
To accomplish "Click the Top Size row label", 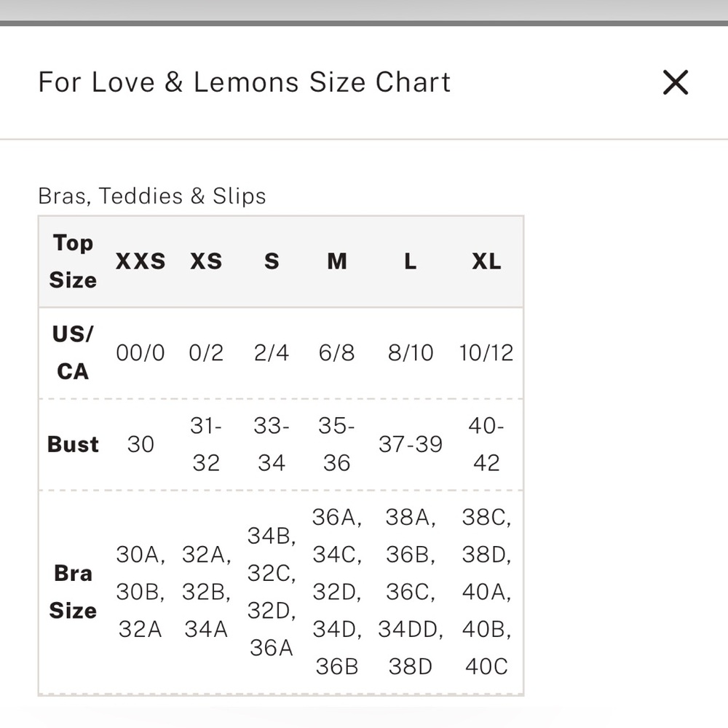I will [x=73, y=261].
